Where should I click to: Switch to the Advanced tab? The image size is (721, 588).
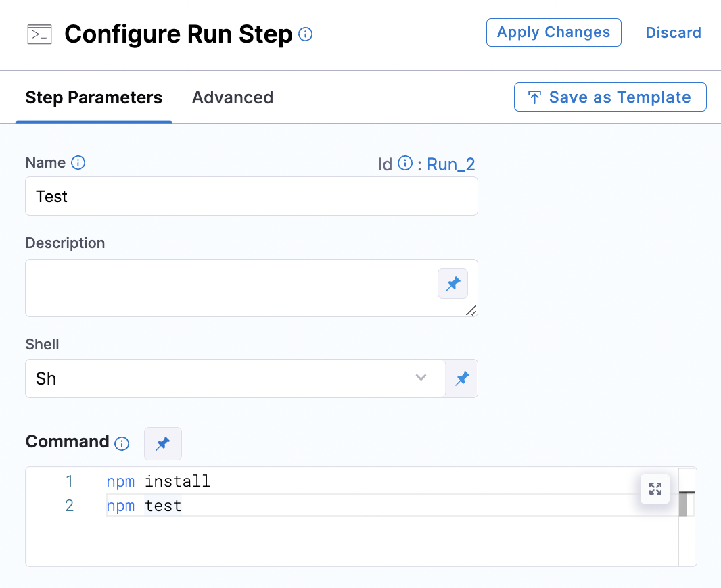(x=233, y=97)
